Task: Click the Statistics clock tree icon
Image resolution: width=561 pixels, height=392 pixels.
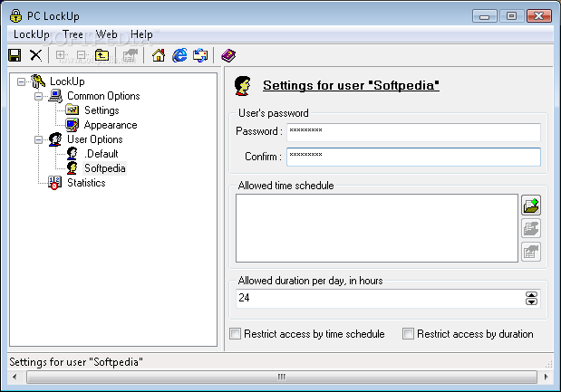Action: (54, 183)
